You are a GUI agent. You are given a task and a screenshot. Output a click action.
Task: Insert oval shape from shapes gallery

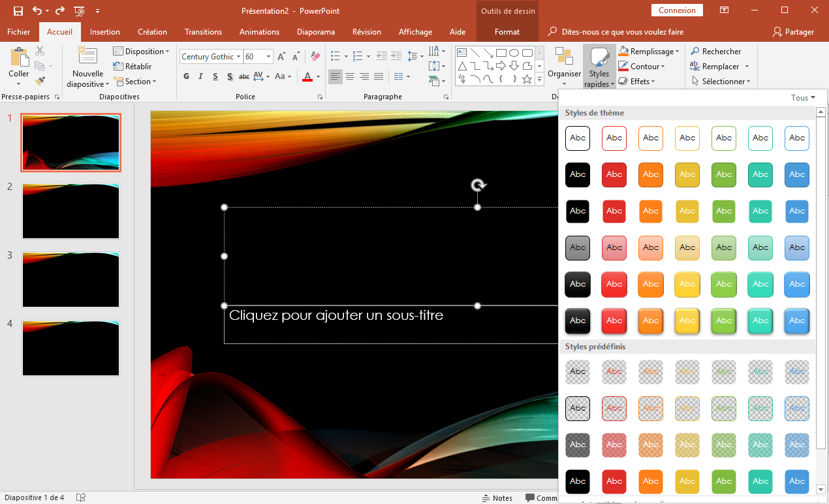click(x=514, y=53)
